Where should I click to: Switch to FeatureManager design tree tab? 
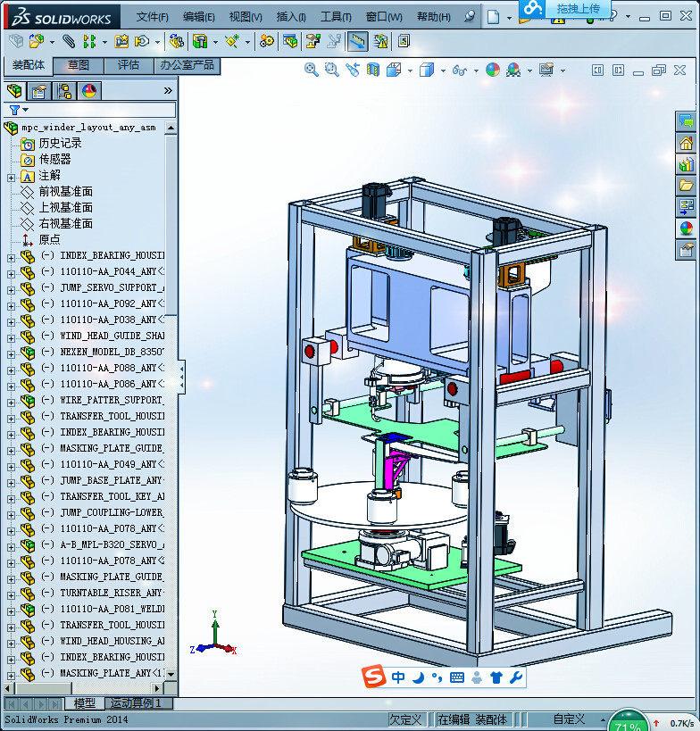[x=15, y=91]
